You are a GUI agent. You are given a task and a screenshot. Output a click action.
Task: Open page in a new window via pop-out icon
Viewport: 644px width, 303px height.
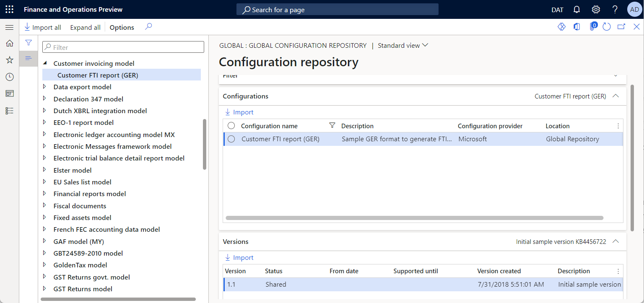coord(621,26)
